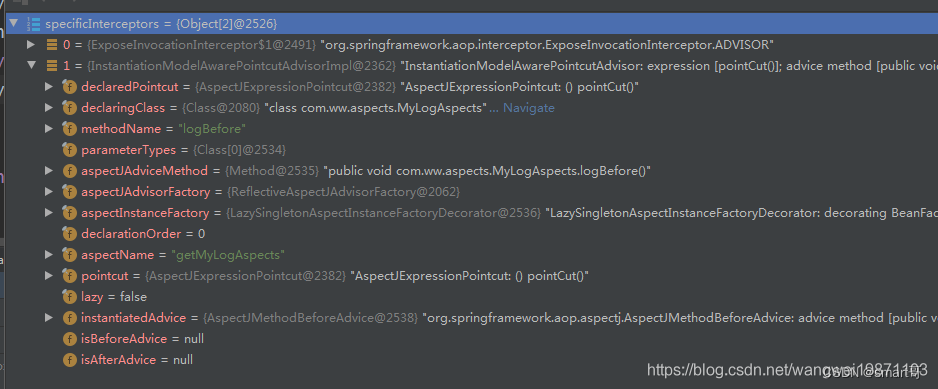Click the field icon beside aspectInstanceFactory
938x389 pixels.
[69, 212]
